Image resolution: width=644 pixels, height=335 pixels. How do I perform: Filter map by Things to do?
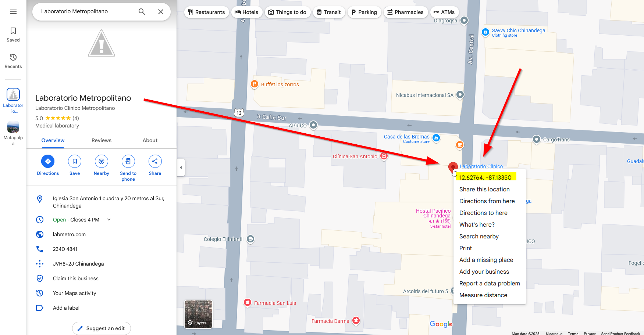287,12
